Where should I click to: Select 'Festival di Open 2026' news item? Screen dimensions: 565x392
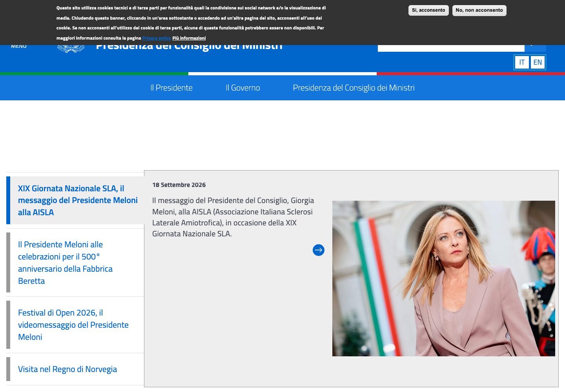tap(75, 325)
